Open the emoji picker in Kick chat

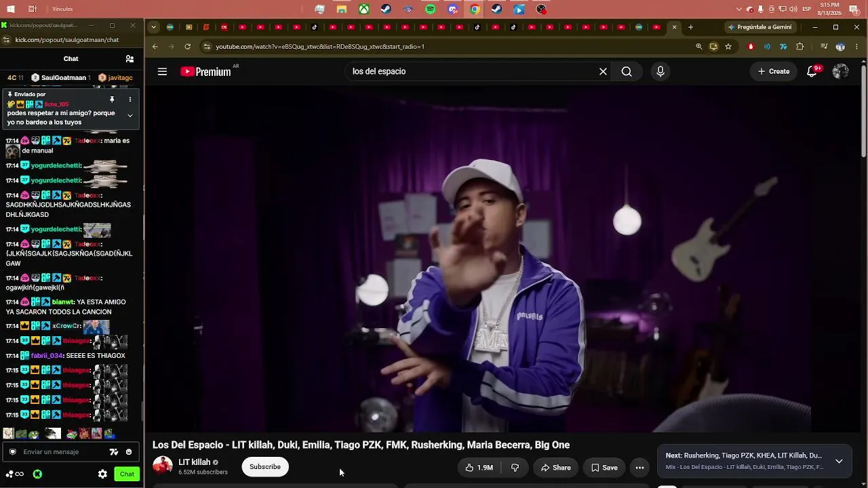click(129, 452)
